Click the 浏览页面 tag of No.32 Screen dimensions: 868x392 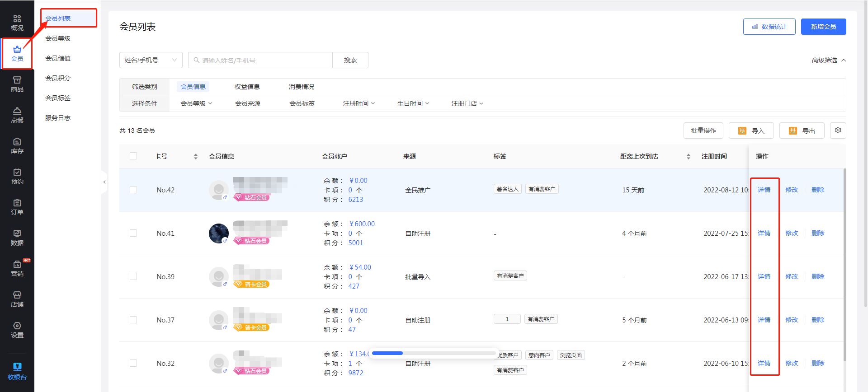coord(571,355)
